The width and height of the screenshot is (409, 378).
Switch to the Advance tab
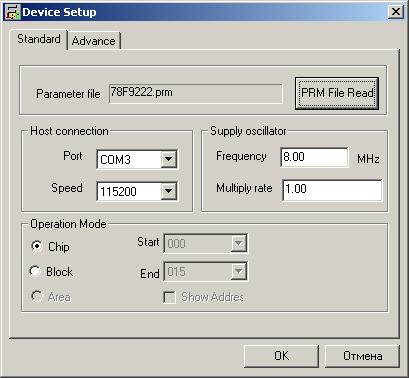(x=94, y=41)
